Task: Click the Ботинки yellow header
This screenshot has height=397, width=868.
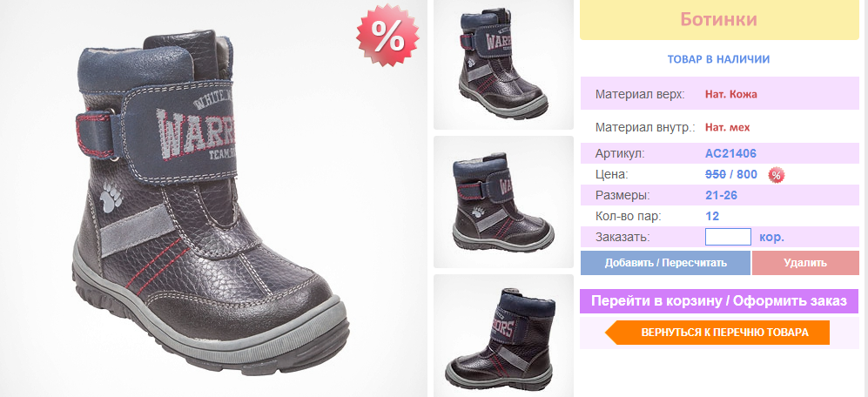Action: (x=719, y=20)
